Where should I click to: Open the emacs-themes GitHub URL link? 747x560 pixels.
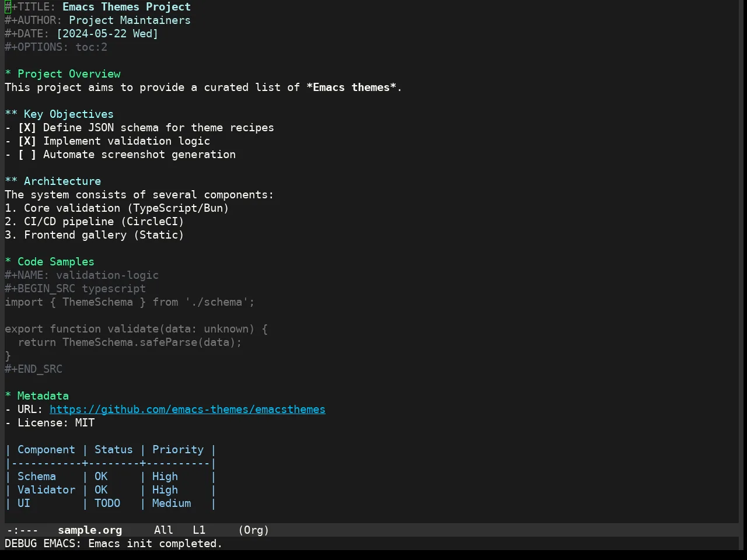click(x=187, y=409)
